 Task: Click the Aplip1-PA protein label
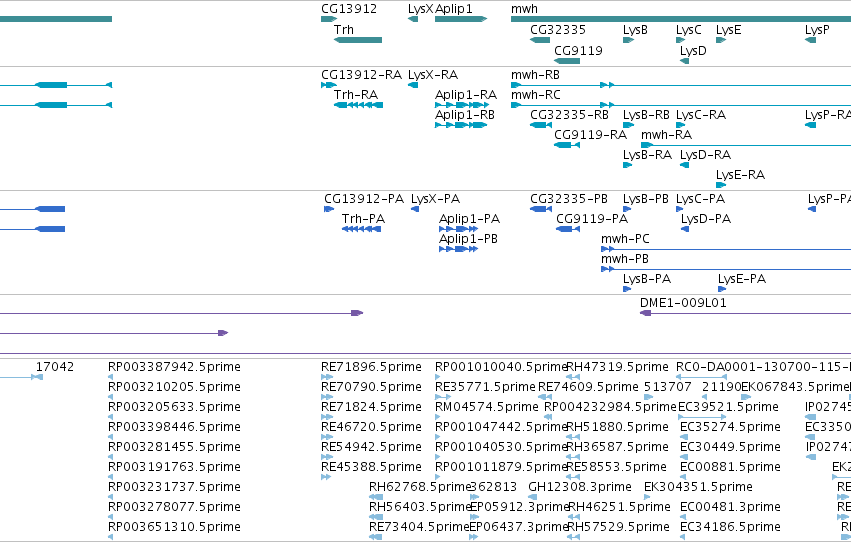click(469, 219)
